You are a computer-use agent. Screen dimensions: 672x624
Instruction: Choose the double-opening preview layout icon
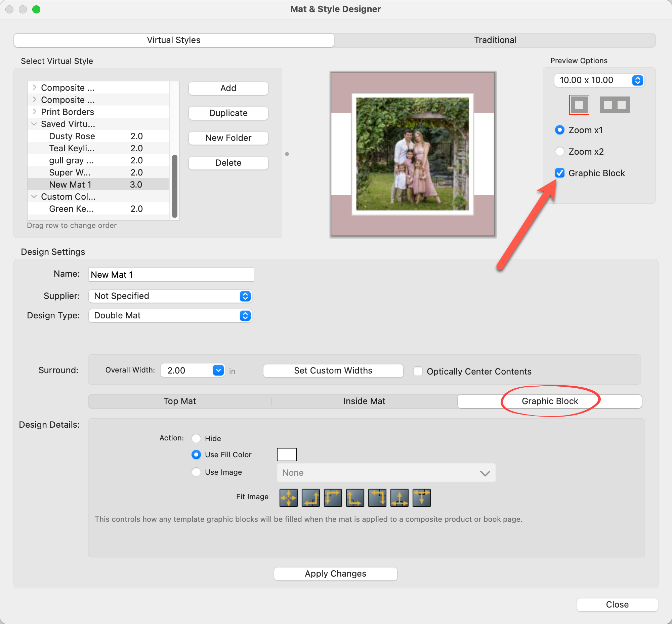614,105
